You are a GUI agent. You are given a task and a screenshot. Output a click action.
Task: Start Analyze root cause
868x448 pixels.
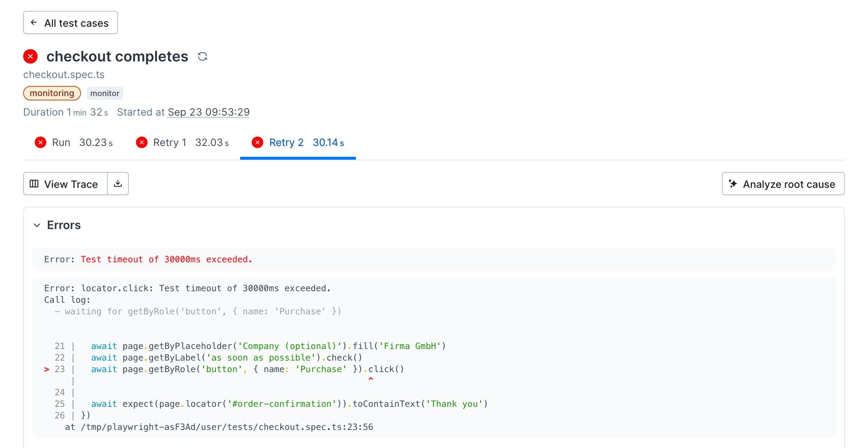pyautogui.click(x=783, y=184)
